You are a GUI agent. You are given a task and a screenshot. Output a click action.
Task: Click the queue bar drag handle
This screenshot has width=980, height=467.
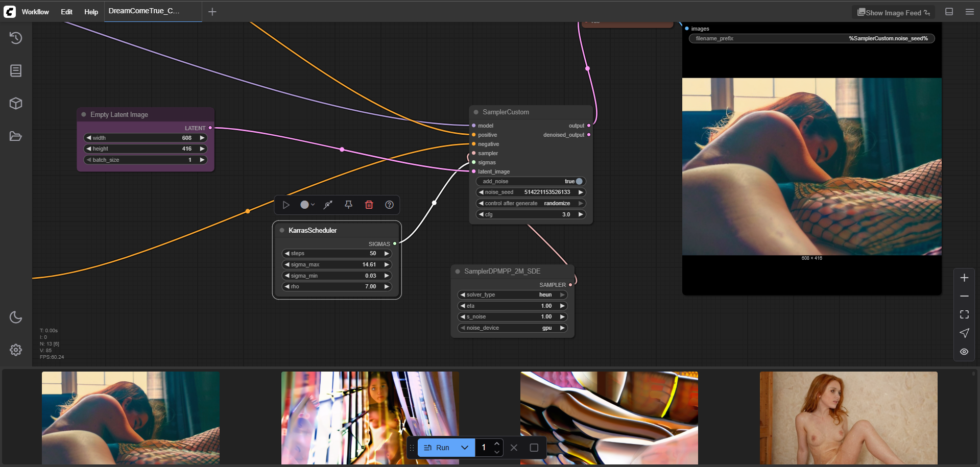point(412,448)
